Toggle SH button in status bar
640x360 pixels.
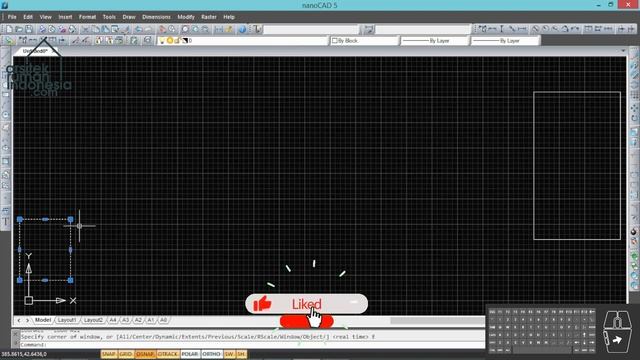241,354
